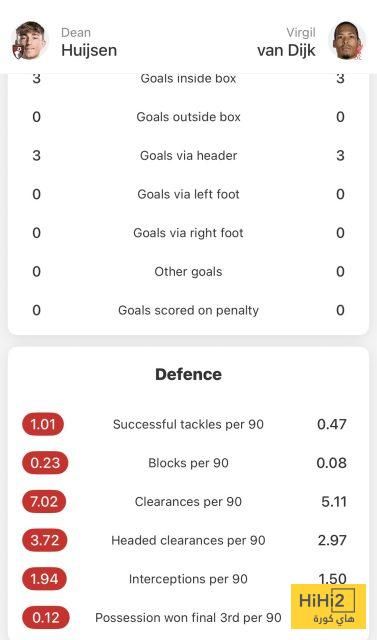Tap Successful tackles per 90 label
This screenshot has height=640, width=377.
coord(188,424)
